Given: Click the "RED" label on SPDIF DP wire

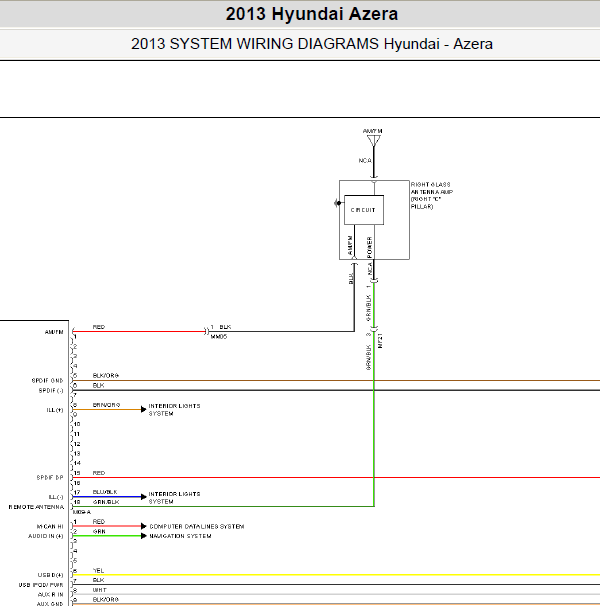Looking at the screenshot, I should [99, 473].
